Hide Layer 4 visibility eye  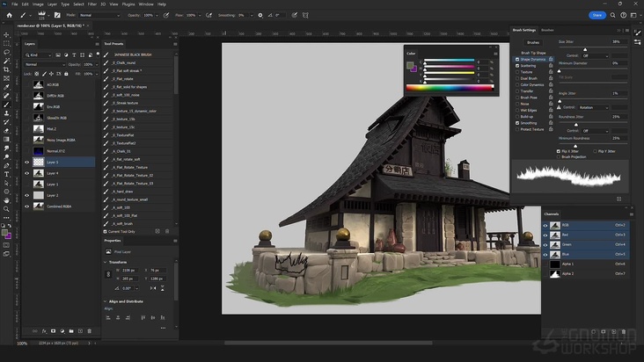pyautogui.click(x=27, y=173)
